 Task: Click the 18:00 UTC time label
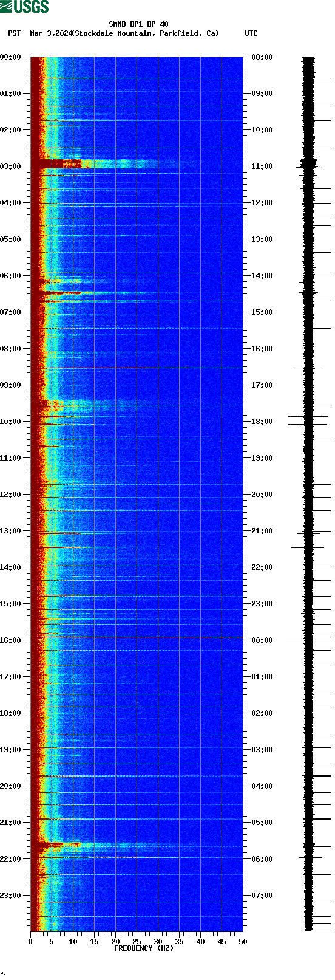pos(262,422)
